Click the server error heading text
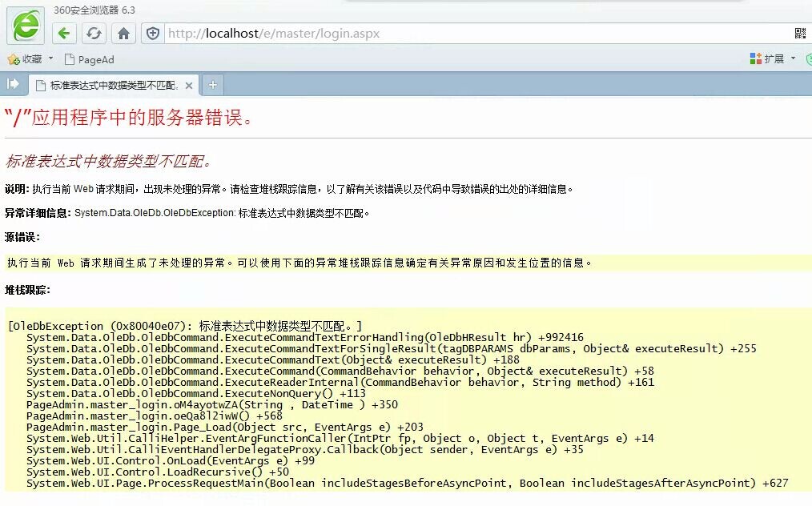The height and width of the screenshot is (506, 812). (x=129, y=118)
